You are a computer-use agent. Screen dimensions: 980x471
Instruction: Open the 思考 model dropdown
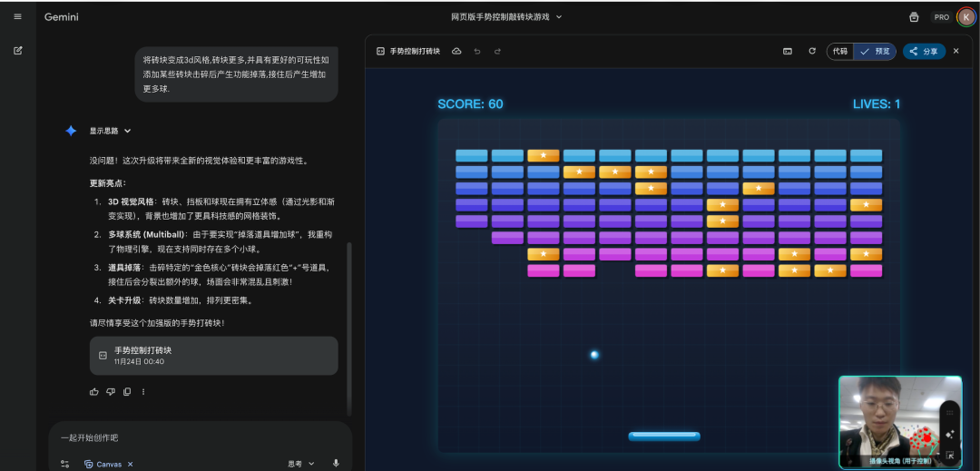[x=301, y=464]
